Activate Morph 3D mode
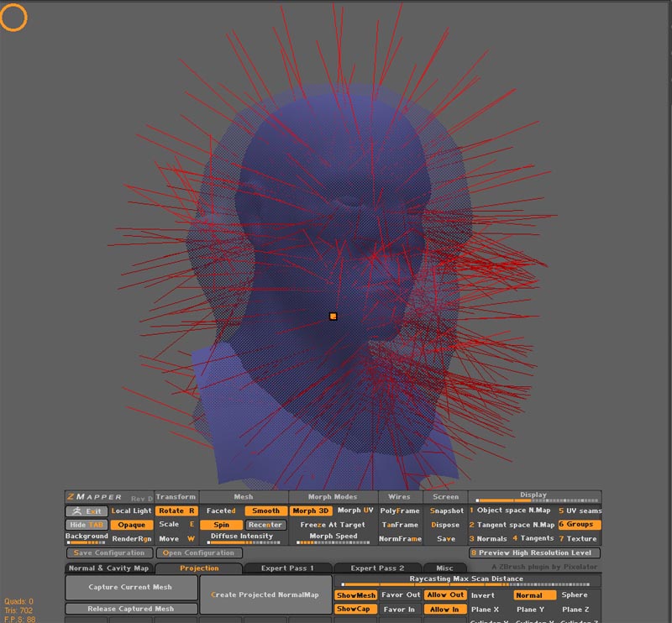 (312, 510)
